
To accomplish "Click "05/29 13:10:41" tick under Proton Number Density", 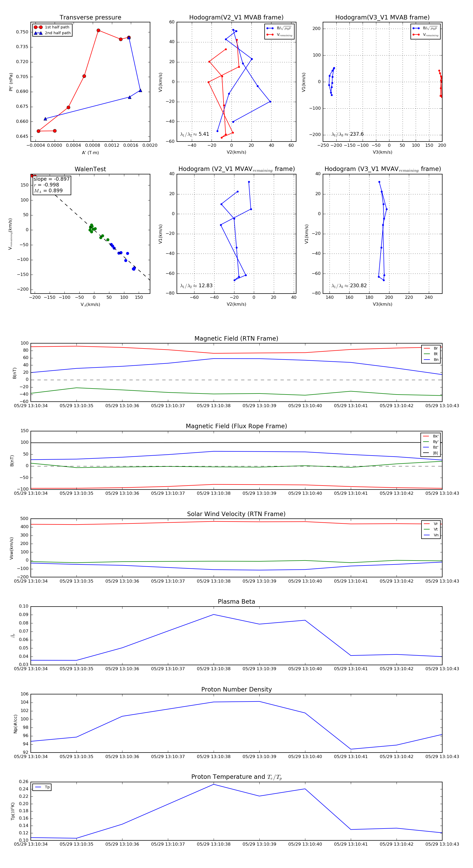I will tap(351, 756).
